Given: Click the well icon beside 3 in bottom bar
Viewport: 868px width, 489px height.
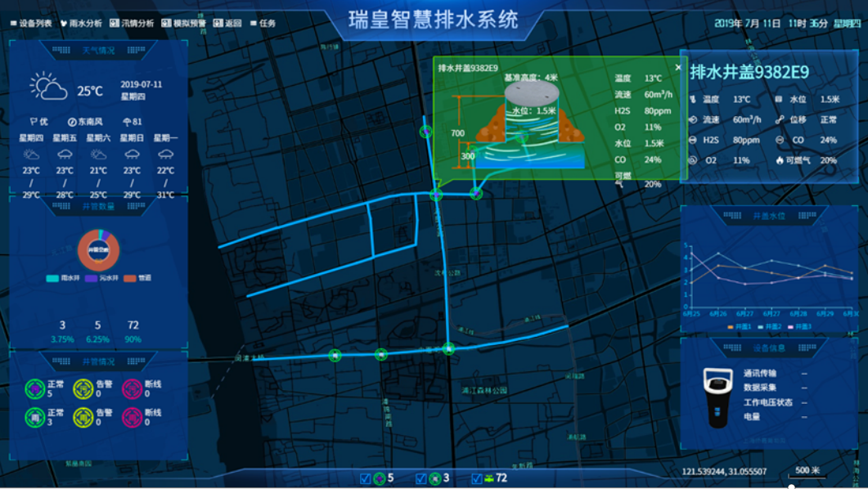Looking at the screenshot, I should pos(435,478).
